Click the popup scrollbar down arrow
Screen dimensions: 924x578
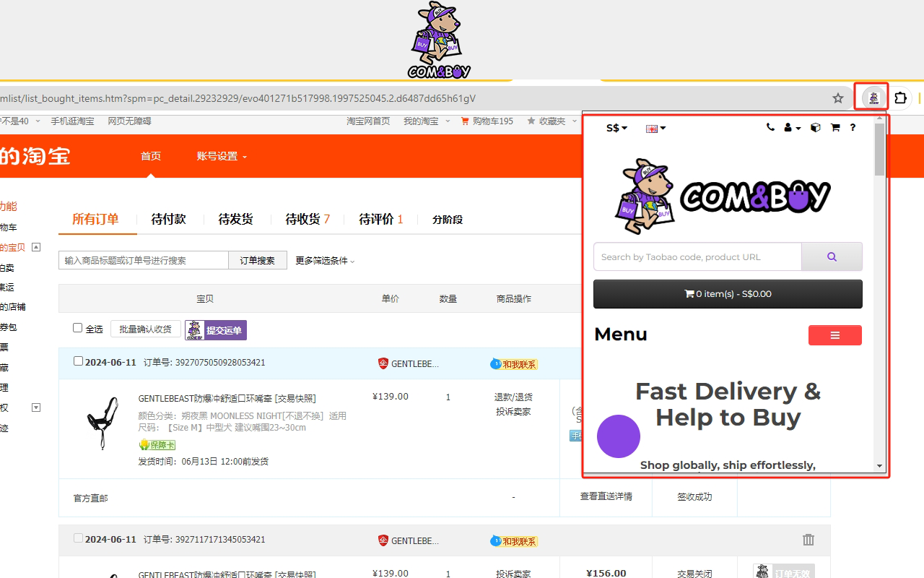(879, 466)
